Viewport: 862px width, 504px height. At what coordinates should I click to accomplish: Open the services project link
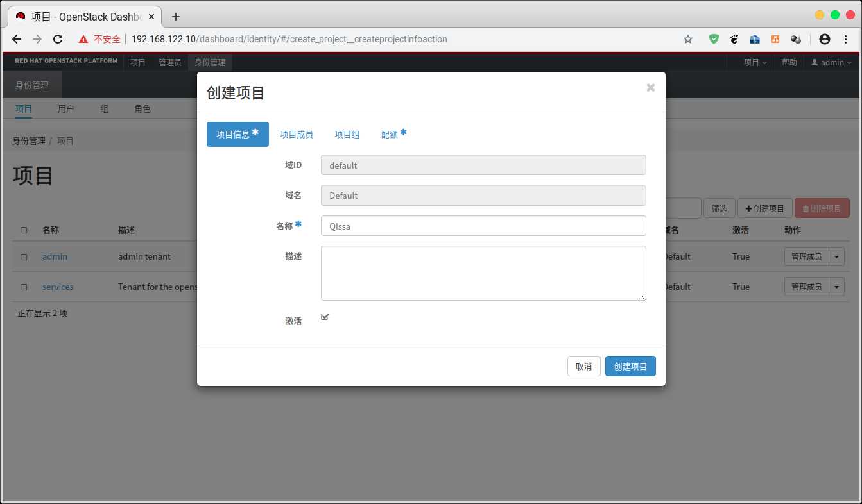(58, 287)
